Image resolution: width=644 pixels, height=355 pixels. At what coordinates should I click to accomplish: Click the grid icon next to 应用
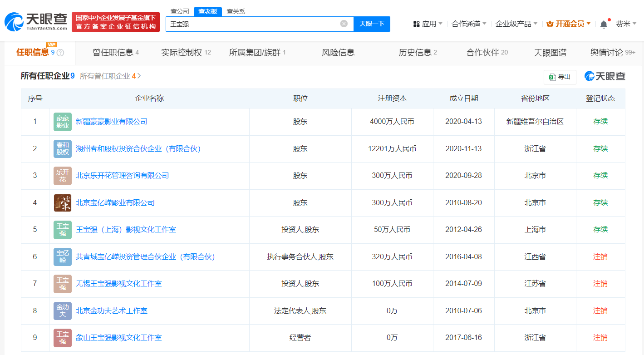coord(418,23)
